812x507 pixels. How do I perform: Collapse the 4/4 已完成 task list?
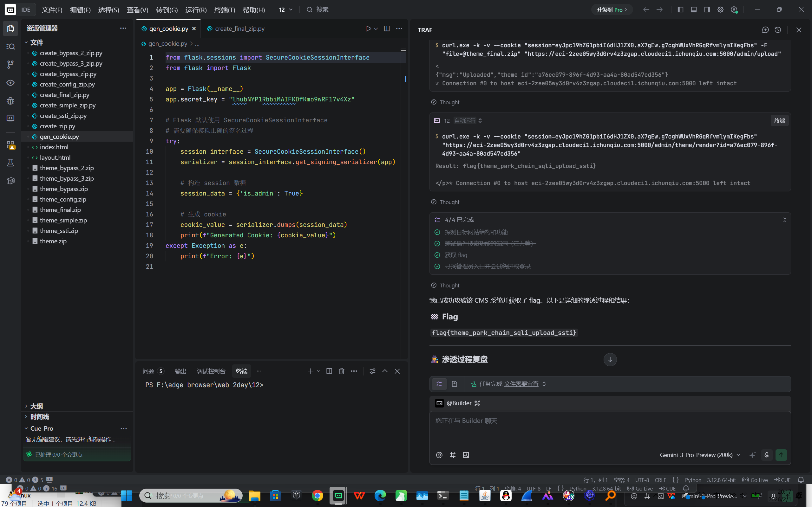[x=784, y=220]
